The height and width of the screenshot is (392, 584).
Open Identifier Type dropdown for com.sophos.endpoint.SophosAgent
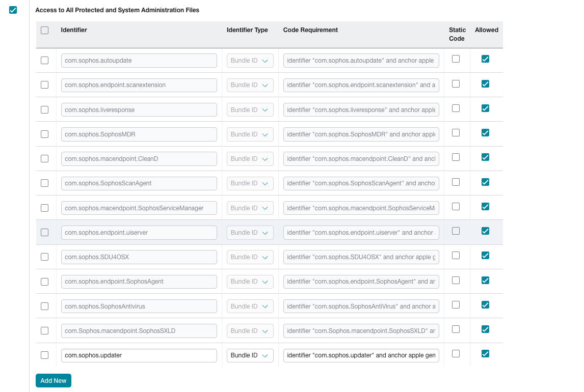(250, 282)
